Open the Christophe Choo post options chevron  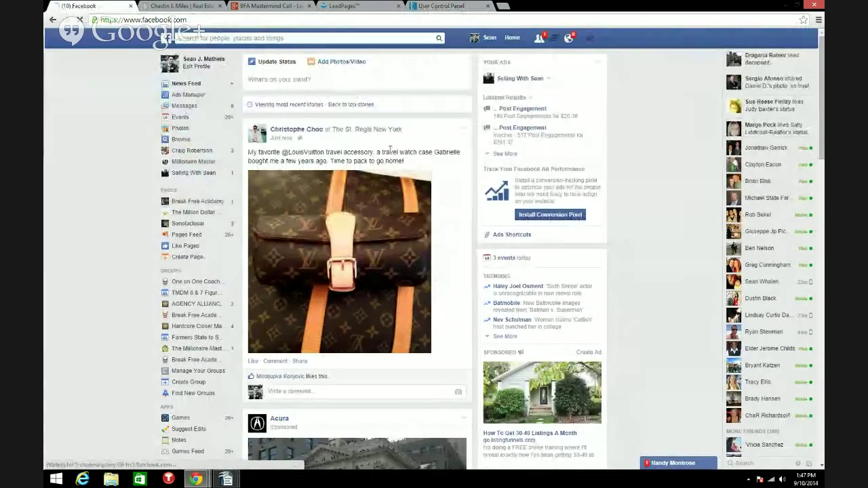point(464,128)
